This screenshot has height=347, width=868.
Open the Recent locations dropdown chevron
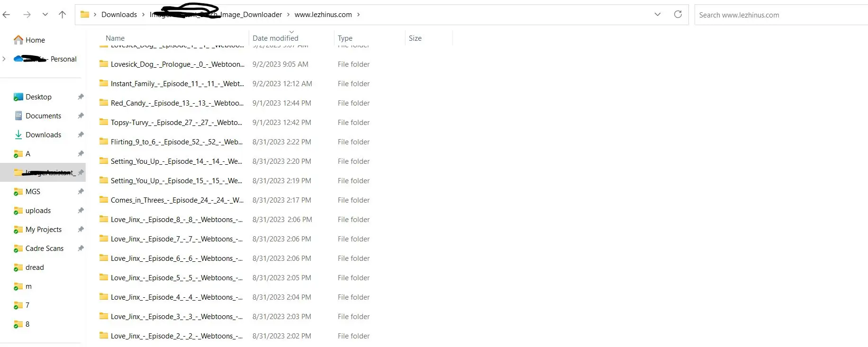tap(45, 15)
